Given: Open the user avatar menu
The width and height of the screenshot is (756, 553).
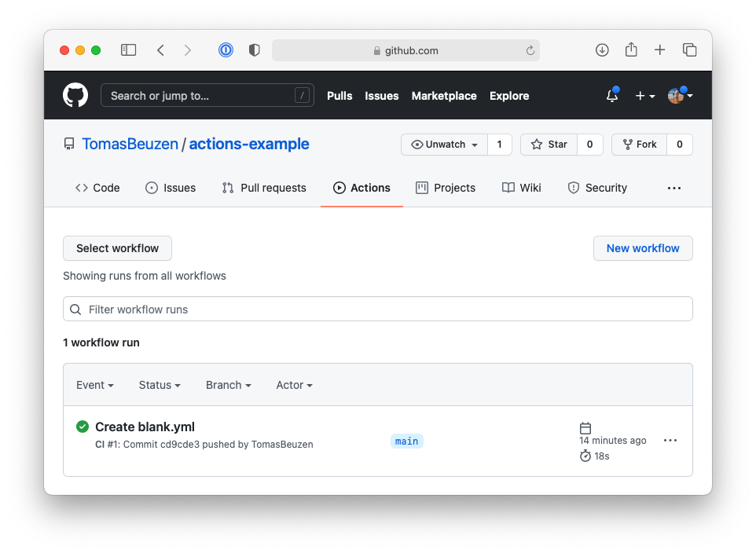Looking at the screenshot, I should pyautogui.click(x=680, y=96).
